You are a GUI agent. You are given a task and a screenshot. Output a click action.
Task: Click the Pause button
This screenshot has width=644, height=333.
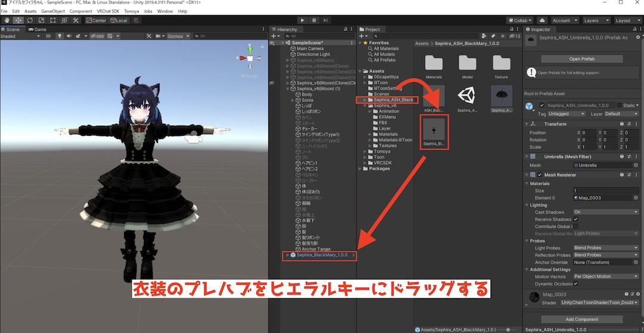(314, 20)
